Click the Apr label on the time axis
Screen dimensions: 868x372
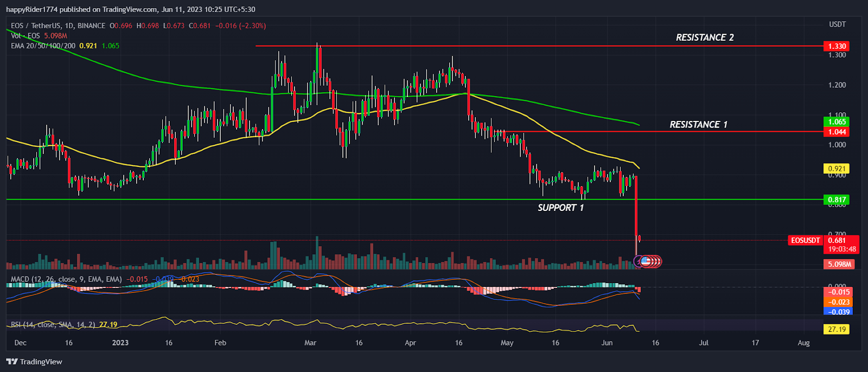(410, 343)
